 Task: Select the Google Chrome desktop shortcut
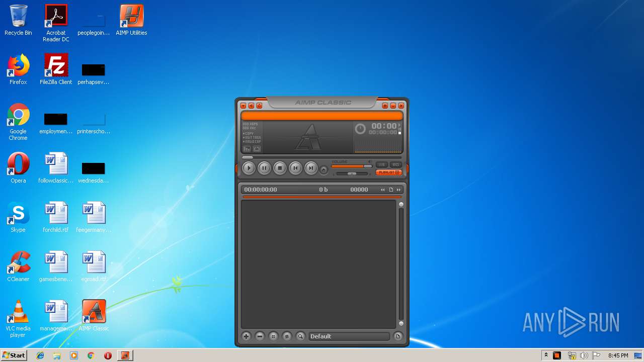tap(18, 122)
